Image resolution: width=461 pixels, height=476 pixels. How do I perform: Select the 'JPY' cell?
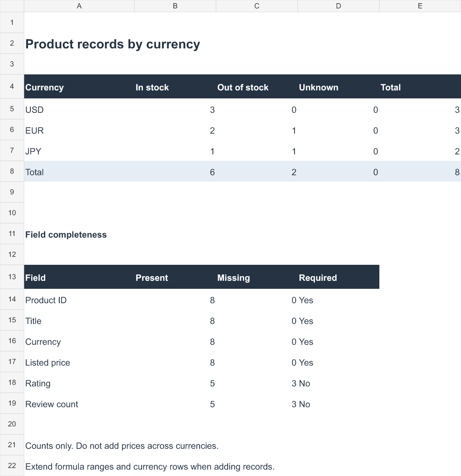pyautogui.click(x=79, y=151)
